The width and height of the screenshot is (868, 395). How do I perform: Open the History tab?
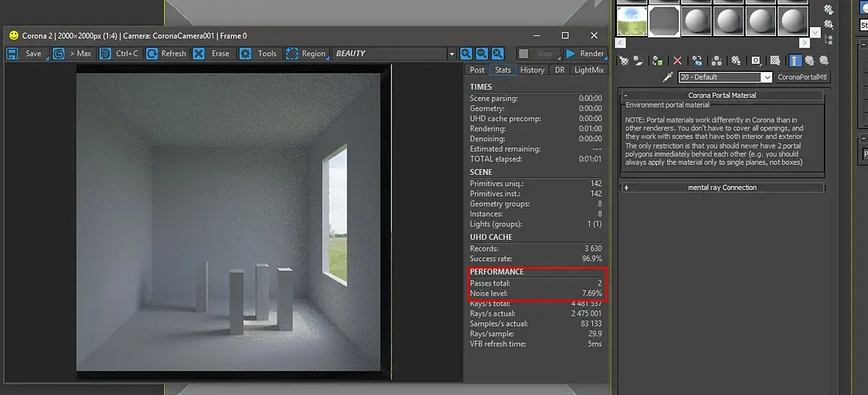(532, 70)
